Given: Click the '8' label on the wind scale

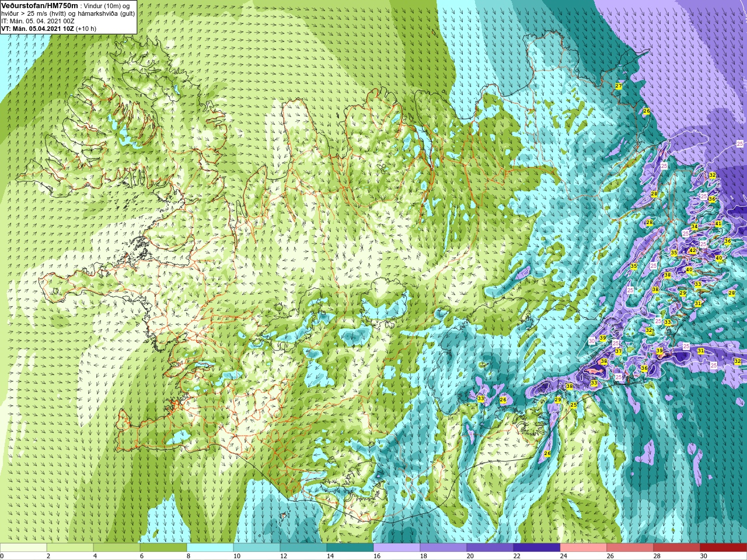Looking at the screenshot, I should click(189, 556).
